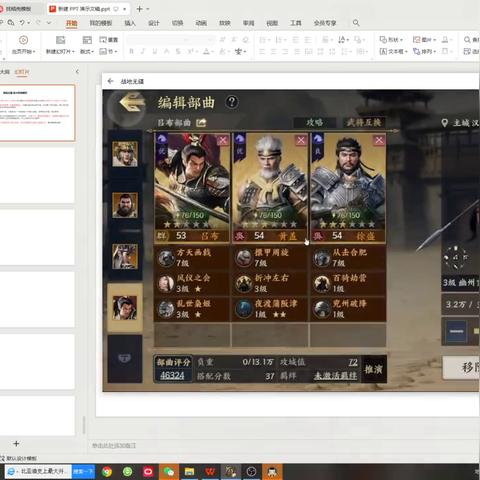Click the golden back arrow in the game screen

(132, 103)
